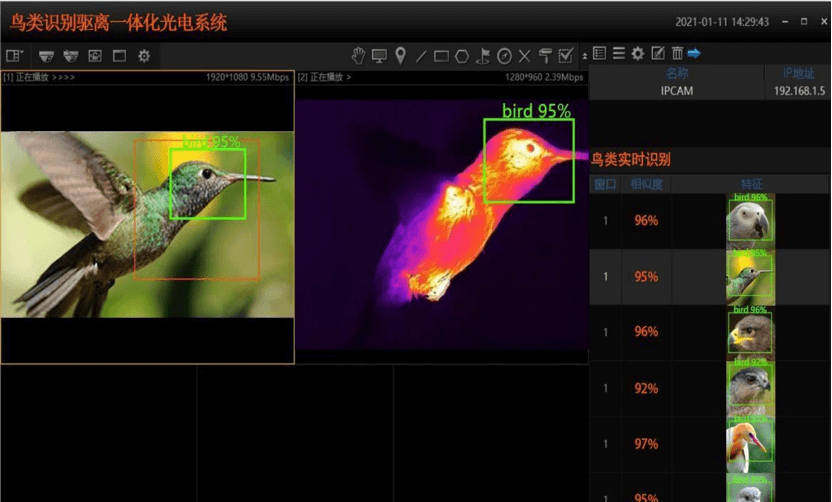832x502 pixels.
Task: Click the blue right arrow icon
Action: pos(694,53)
